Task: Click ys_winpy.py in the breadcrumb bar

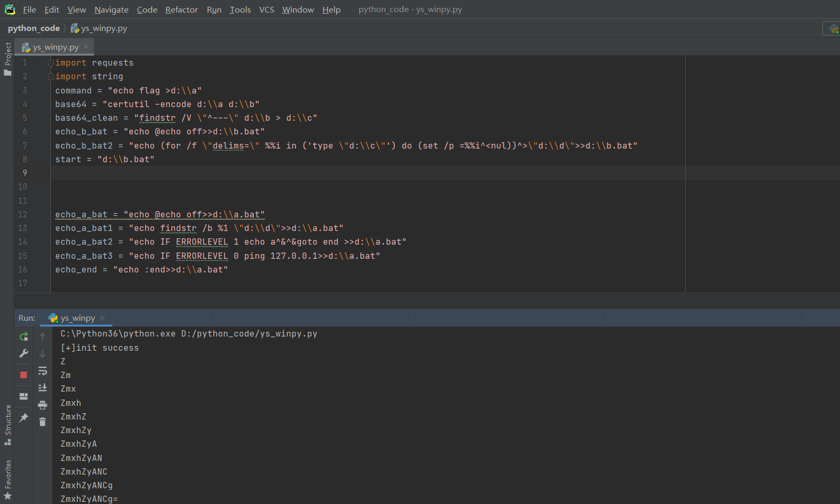Action: click(99, 28)
